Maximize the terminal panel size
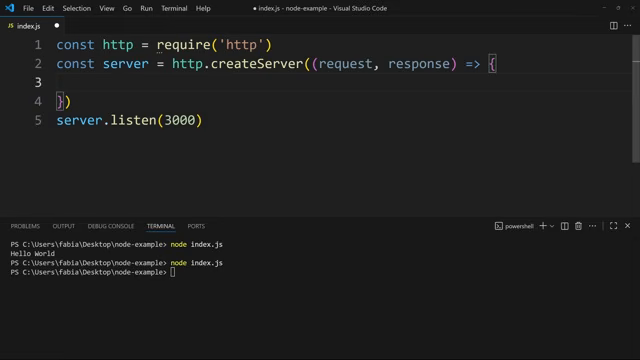 pos(613,226)
